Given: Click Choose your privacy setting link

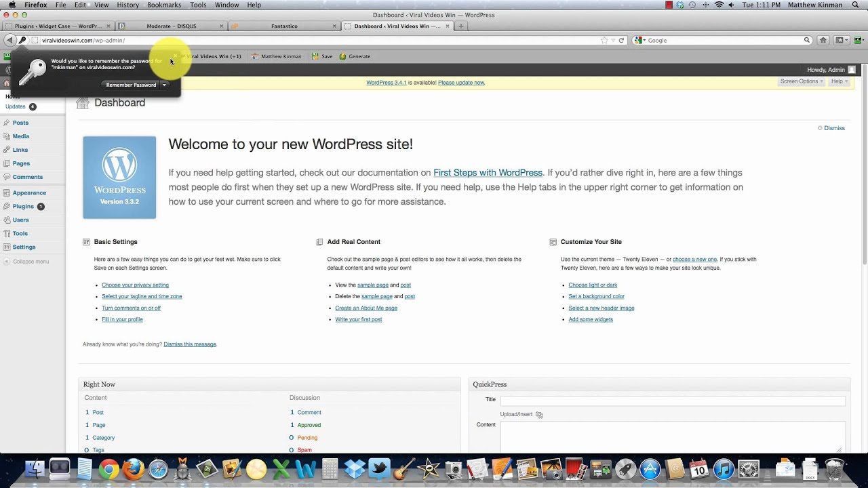Looking at the screenshot, I should pyautogui.click(x=135, y=285).
